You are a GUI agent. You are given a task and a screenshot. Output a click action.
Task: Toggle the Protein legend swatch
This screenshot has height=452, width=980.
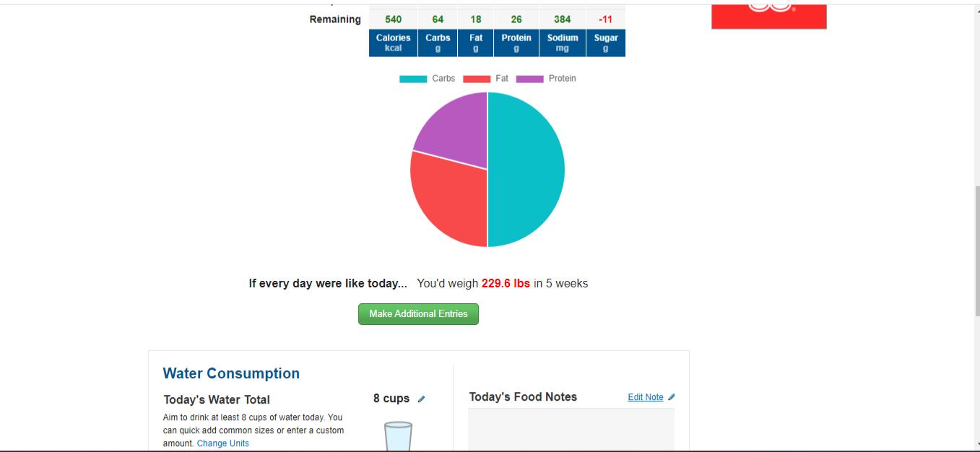click(529, 79)
